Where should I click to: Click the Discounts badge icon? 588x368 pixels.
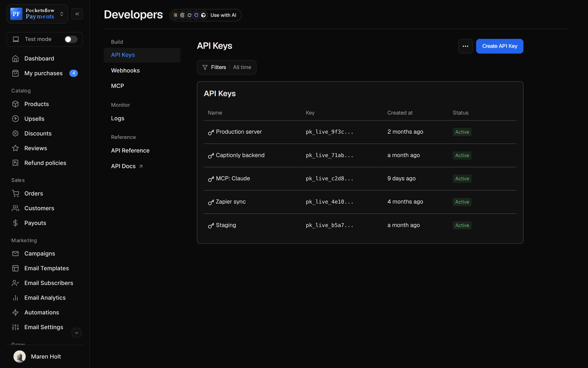pos(16,133)
